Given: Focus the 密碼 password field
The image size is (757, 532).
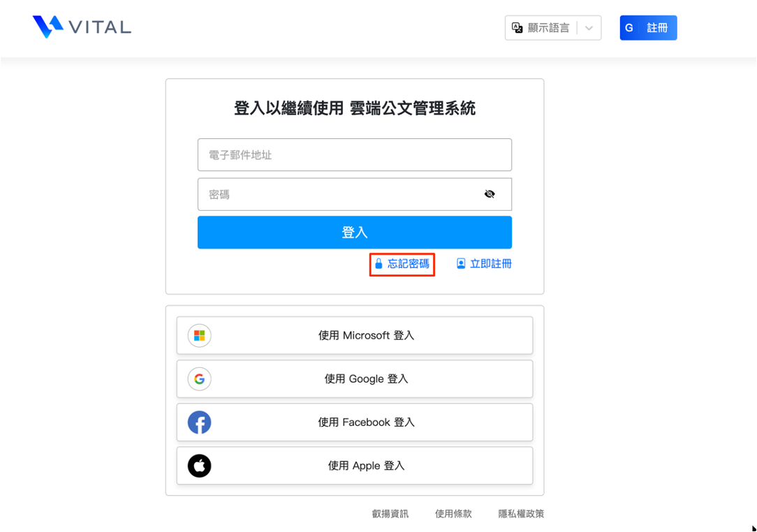Looking at the screenshot, I should [x=354, y=195].
